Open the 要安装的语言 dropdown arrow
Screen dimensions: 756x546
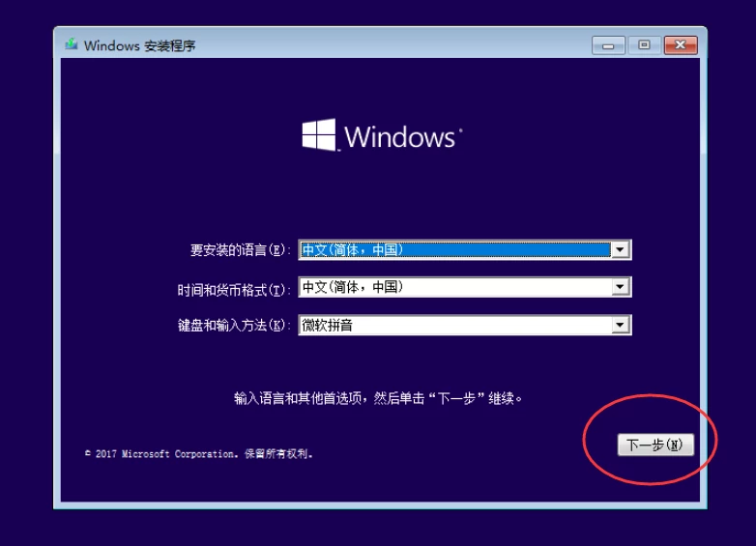click(620, 249)
